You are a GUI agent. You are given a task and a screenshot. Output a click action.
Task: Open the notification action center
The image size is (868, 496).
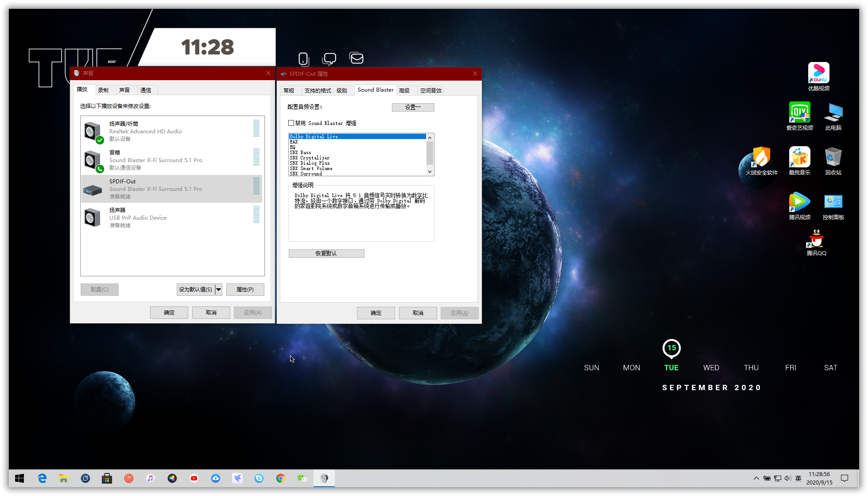(845, 478)
